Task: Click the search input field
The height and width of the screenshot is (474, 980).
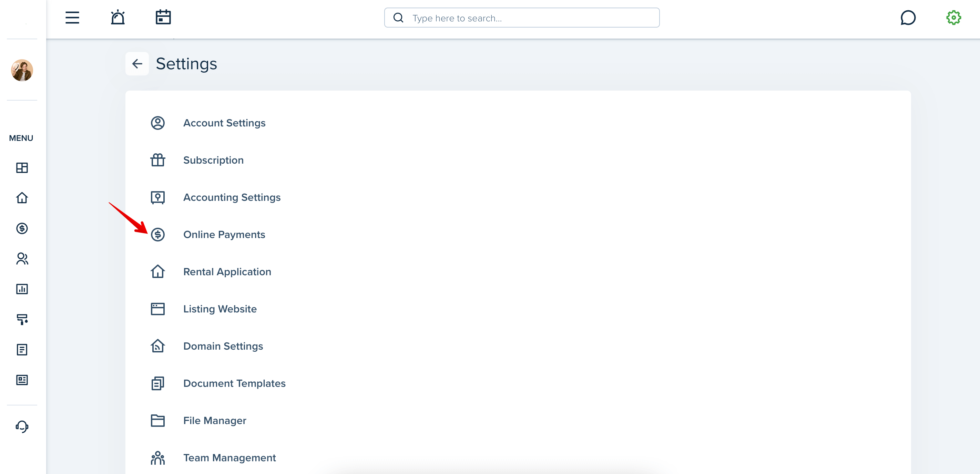Action: (x=522, y=18)
